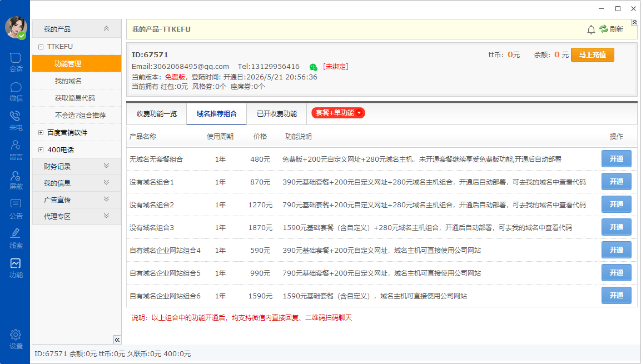Image resolution: width=641 pixels, height=364 pixels.
Task: Click the 没有域名组合3 product name
Action: 152,227
